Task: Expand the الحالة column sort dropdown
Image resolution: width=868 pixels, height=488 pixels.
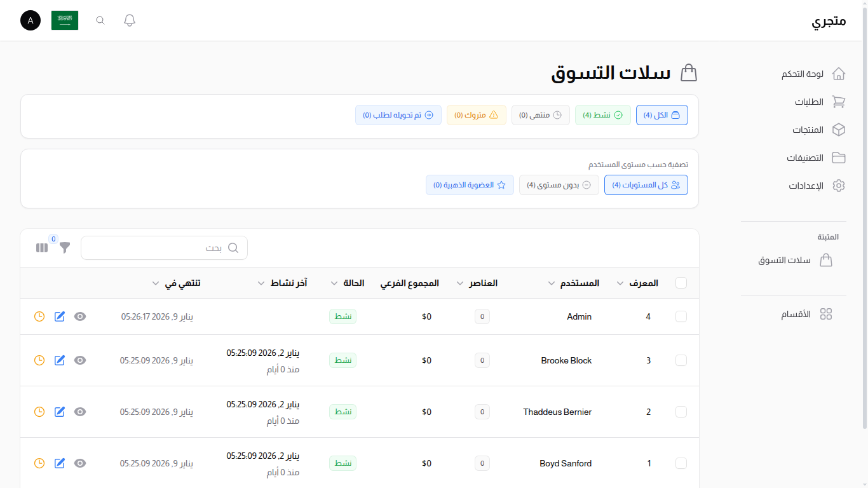Action: 334,283
